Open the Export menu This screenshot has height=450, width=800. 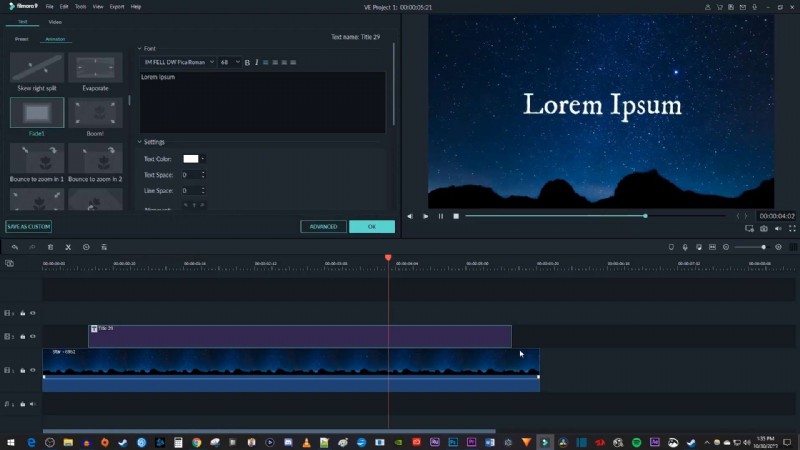(117, 7)
